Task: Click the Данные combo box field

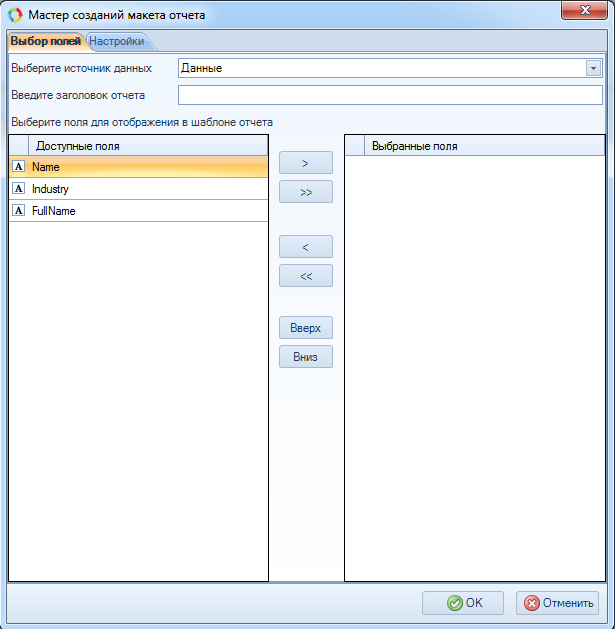Action: (380, 68)
